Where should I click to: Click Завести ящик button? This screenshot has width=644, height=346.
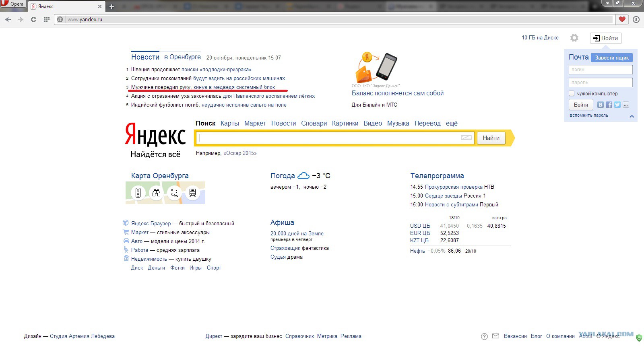click(x=612, y=58)
